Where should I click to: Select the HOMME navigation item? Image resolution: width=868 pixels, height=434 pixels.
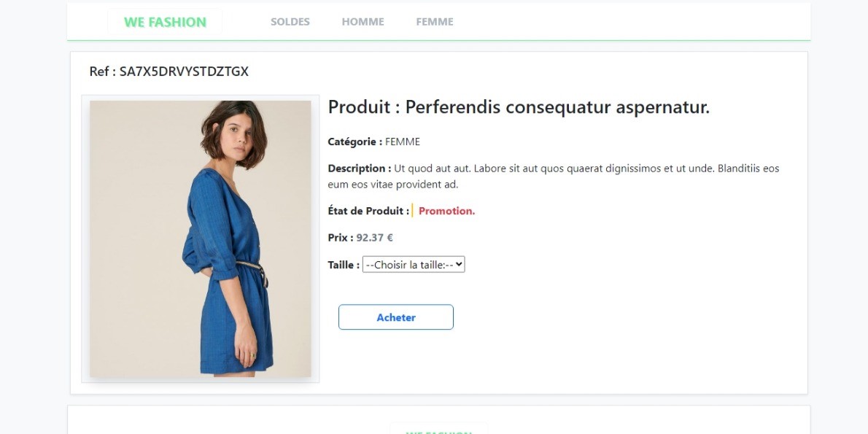(363, 21)
